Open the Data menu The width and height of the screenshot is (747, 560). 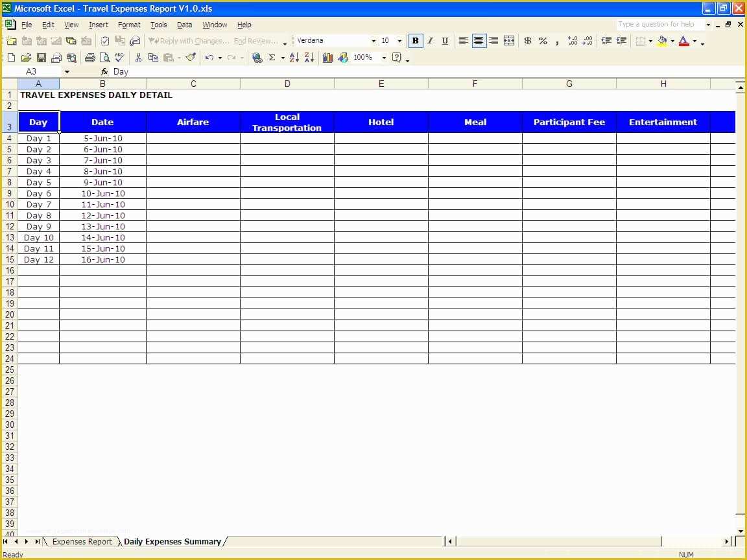(x=184, y=25)
